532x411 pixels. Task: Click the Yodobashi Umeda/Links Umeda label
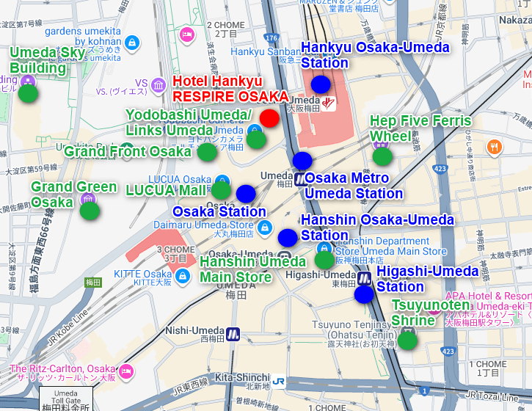[189, 123]
